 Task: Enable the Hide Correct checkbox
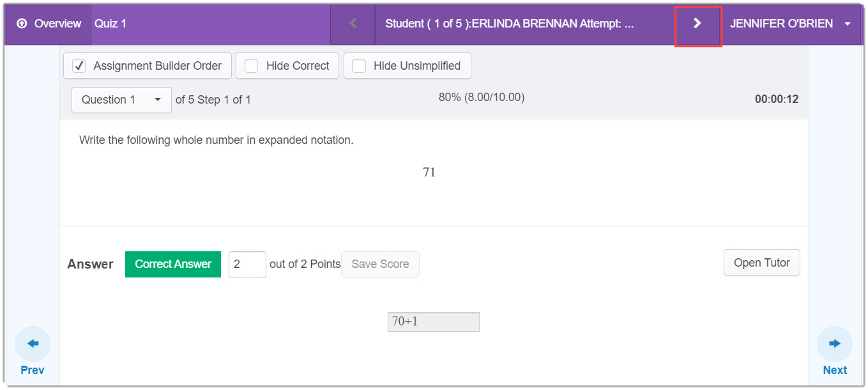click(252, 66)
